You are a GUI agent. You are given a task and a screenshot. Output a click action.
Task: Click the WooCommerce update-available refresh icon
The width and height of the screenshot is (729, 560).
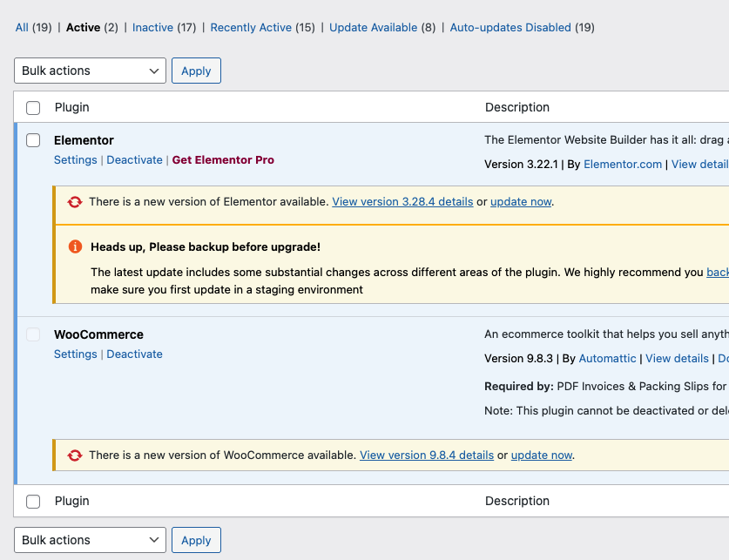[x=74, y=455]
